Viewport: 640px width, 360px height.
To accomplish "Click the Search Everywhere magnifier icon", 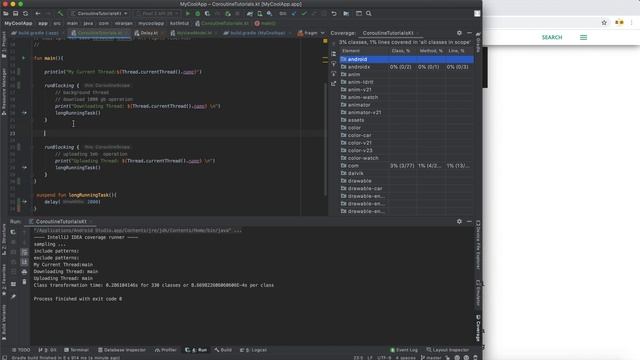I will point(369,13).
